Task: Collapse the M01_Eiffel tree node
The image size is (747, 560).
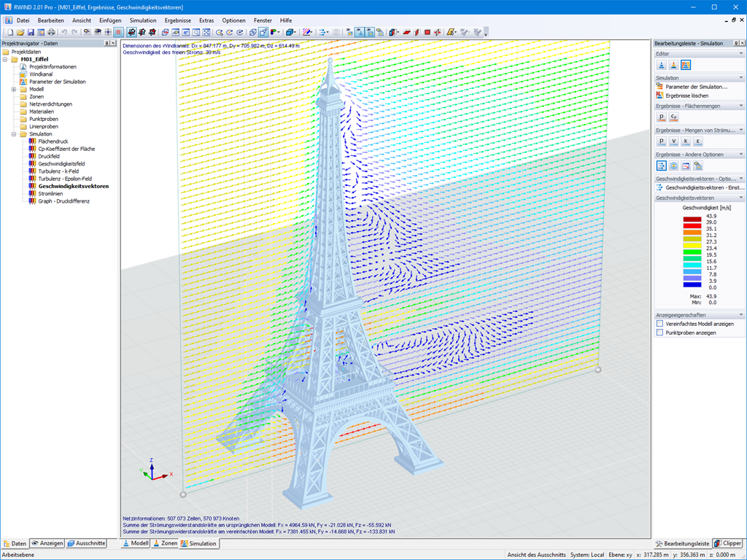Action: (5, 60)
